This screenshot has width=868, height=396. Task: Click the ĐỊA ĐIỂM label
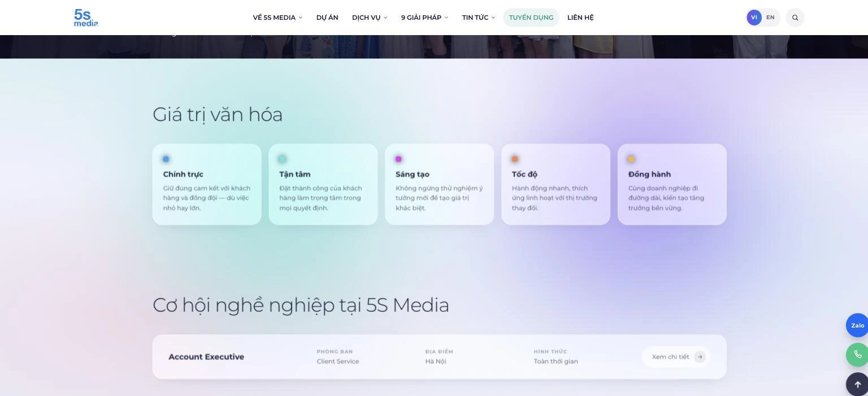point(439,352)
